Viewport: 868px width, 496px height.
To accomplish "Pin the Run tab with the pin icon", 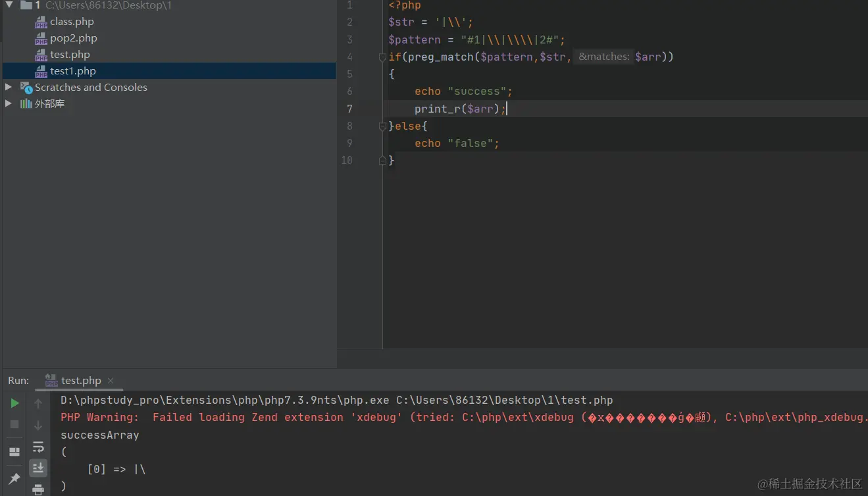I will (14, 478).
